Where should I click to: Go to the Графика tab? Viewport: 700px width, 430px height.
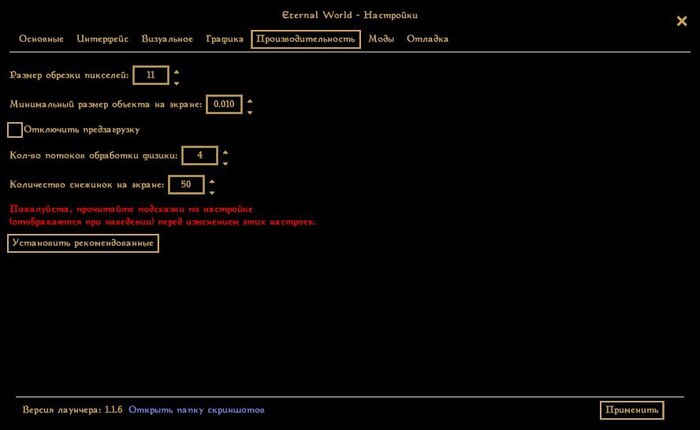224,39
